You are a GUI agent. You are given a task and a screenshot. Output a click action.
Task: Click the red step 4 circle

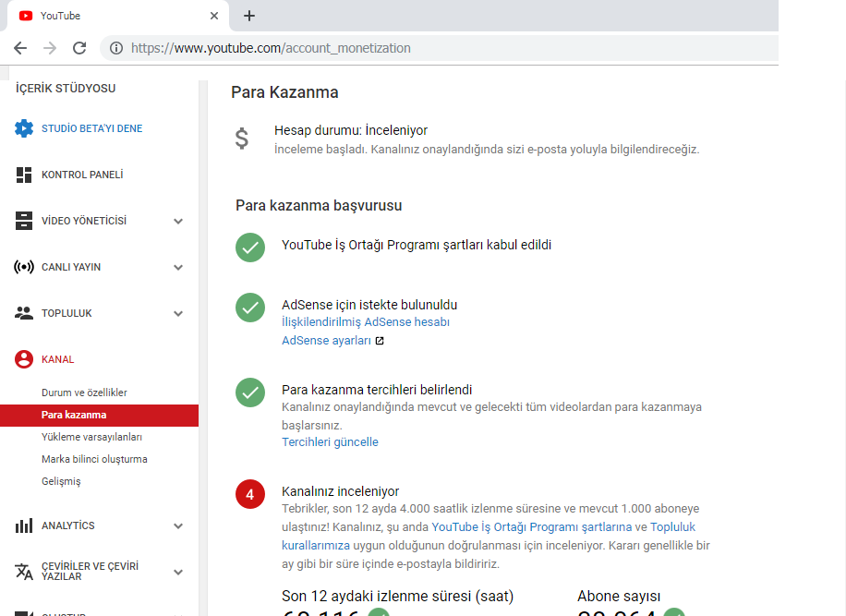250,494
